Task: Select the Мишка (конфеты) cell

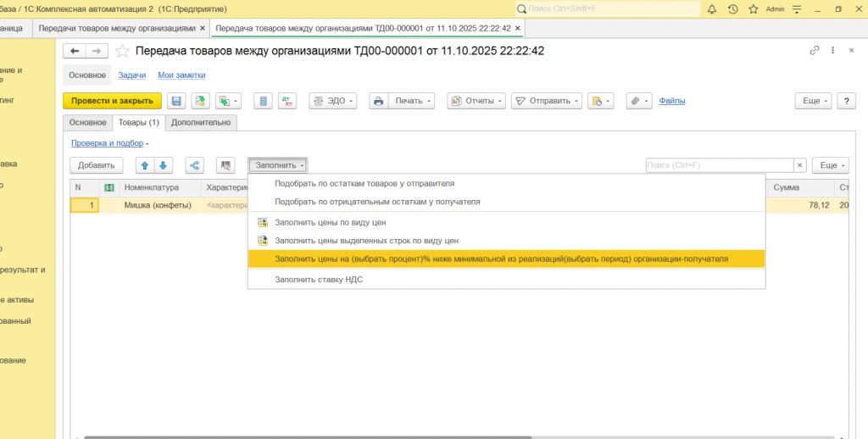Action: click(x=160, y=205)
